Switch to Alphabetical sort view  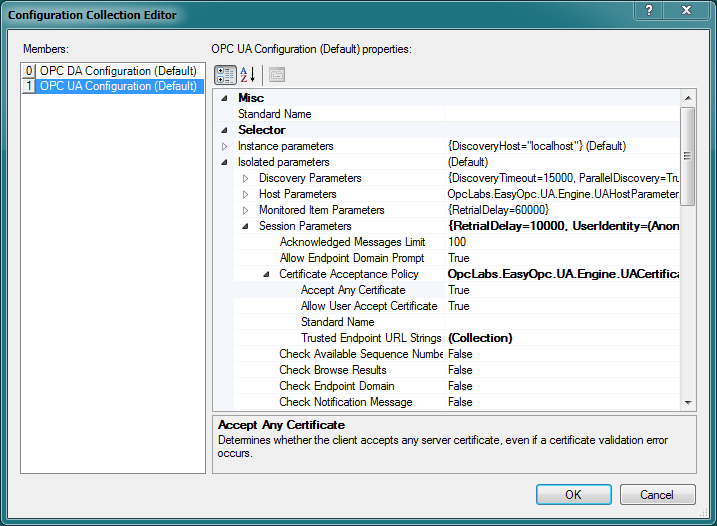[x=247, y=74]
